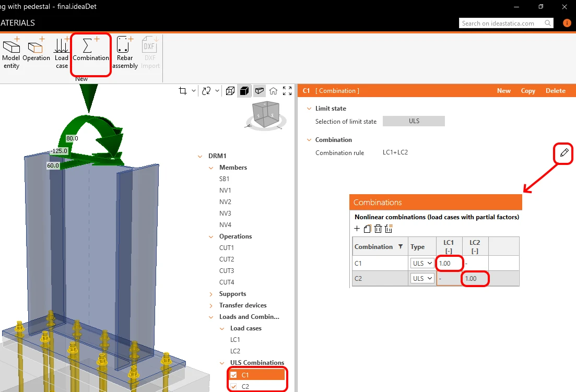Screen dimensions: 576x392
Task: Toggle the solid view mode cube
Action: click(x=244, y=91)
